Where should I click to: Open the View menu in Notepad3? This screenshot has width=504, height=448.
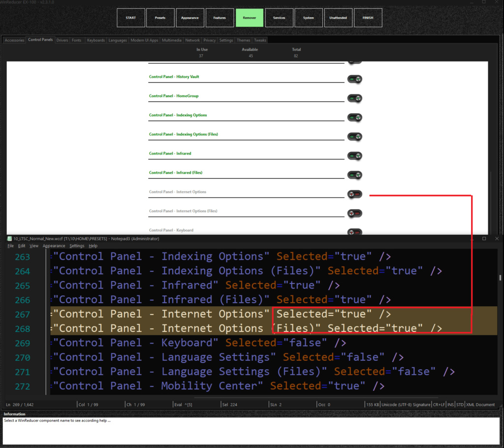pyautogui.click(x=34, y=246)
